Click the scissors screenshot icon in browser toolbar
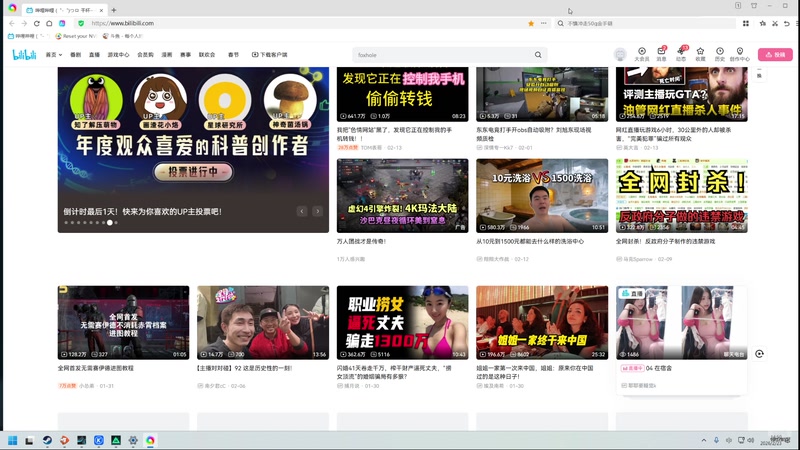800x450 pixels. click(x=774, y=23)
